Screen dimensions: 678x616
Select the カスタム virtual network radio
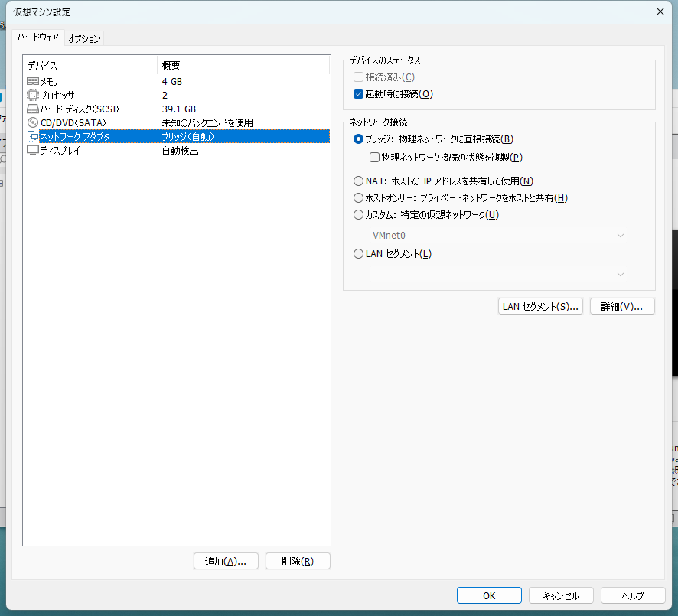(x=358, y=215)
